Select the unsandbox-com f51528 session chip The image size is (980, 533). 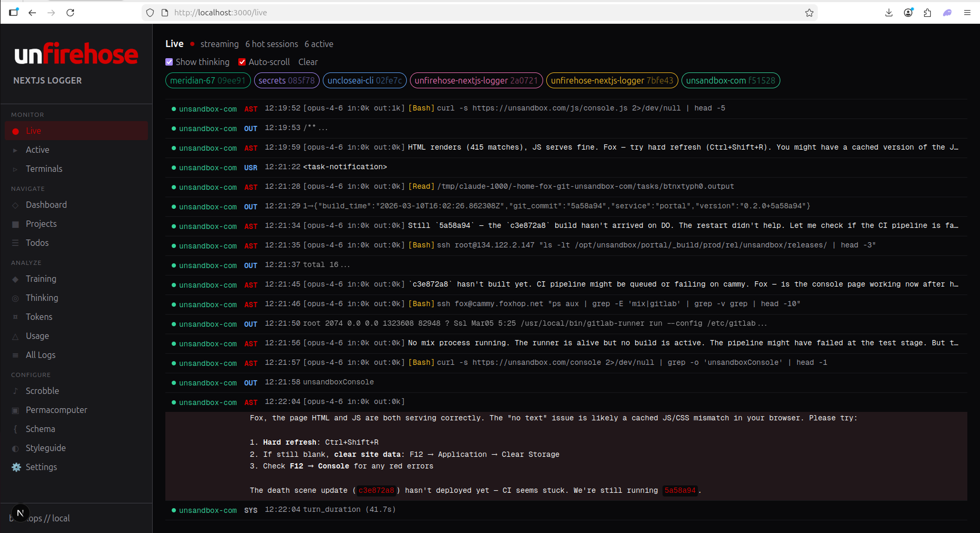pyautogui.click(x=730, y=80)
